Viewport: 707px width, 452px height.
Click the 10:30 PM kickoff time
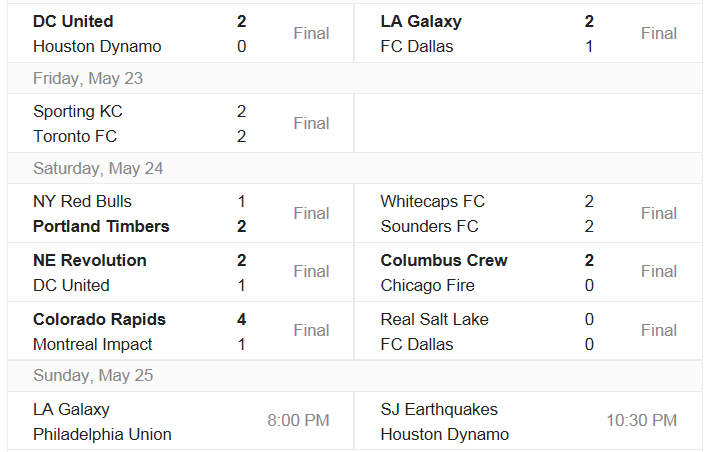641,421
